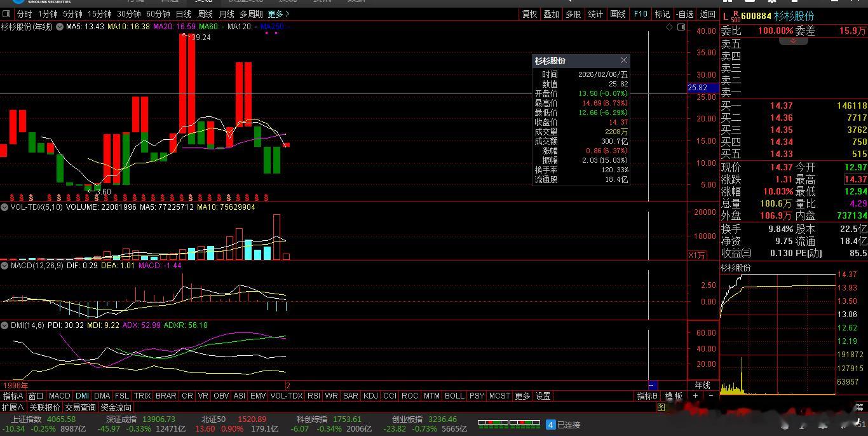The image size is (868, 436).
Task: Click stock code 600884 header
Action: [756, 16]
